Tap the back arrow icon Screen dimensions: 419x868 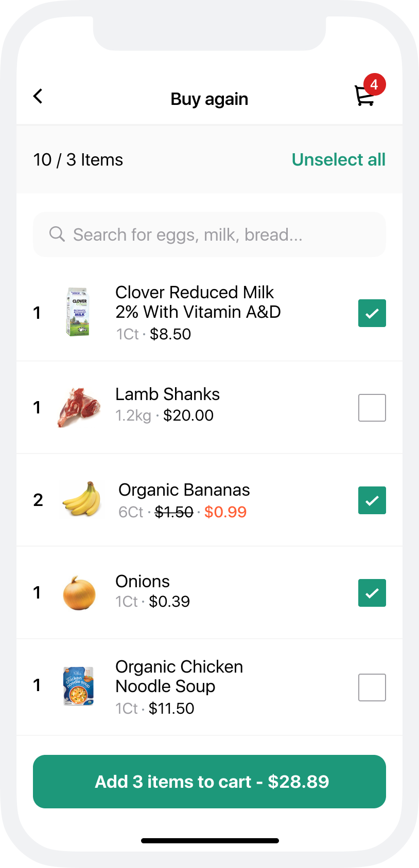coord(38,96)
